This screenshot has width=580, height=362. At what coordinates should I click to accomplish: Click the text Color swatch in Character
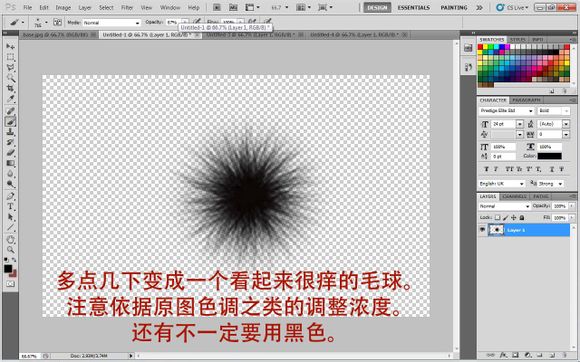[550, 156]
